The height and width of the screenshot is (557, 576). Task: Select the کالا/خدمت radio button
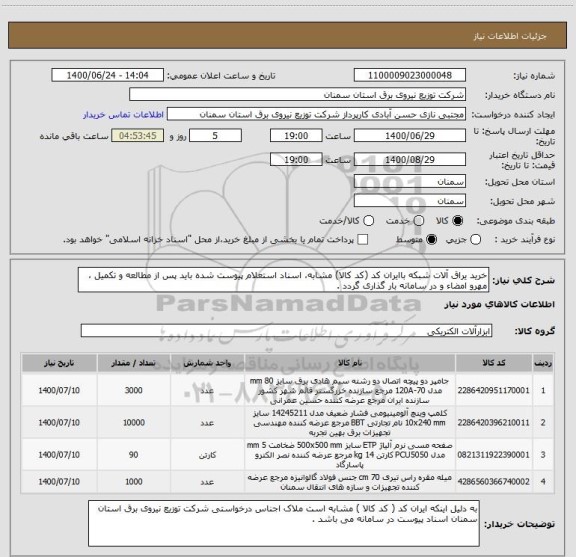click(x=368, y=221)
